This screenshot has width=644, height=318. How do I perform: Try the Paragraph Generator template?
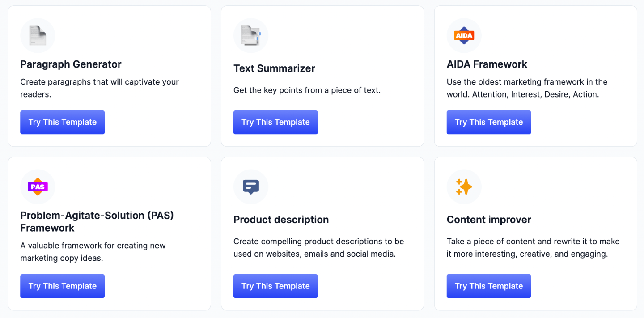click(x=62, y=122)
